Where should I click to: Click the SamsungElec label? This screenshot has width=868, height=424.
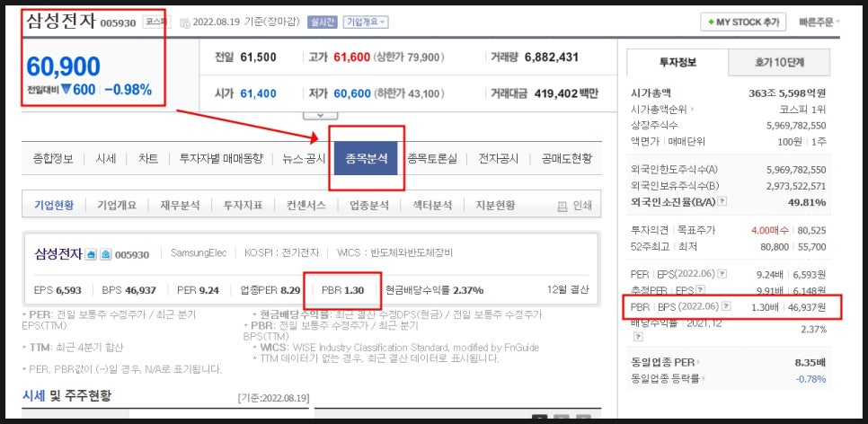click(x=199, y=253)
